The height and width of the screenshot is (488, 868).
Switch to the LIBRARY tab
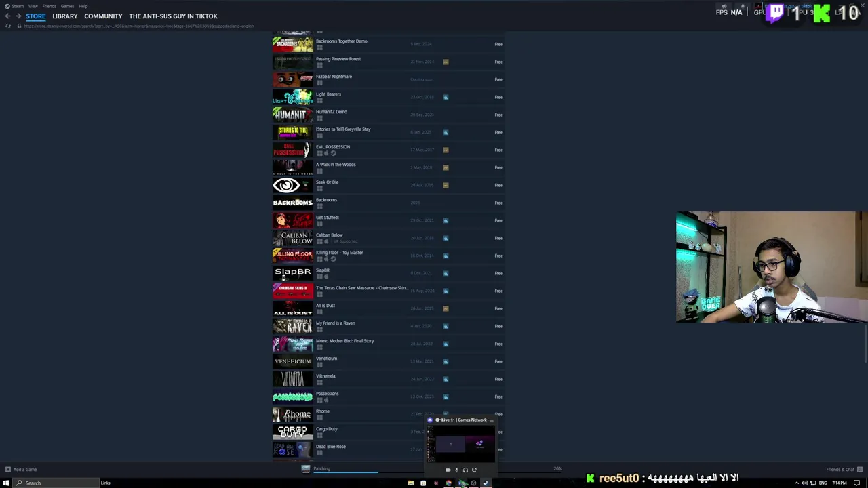[x=65, y=16]
